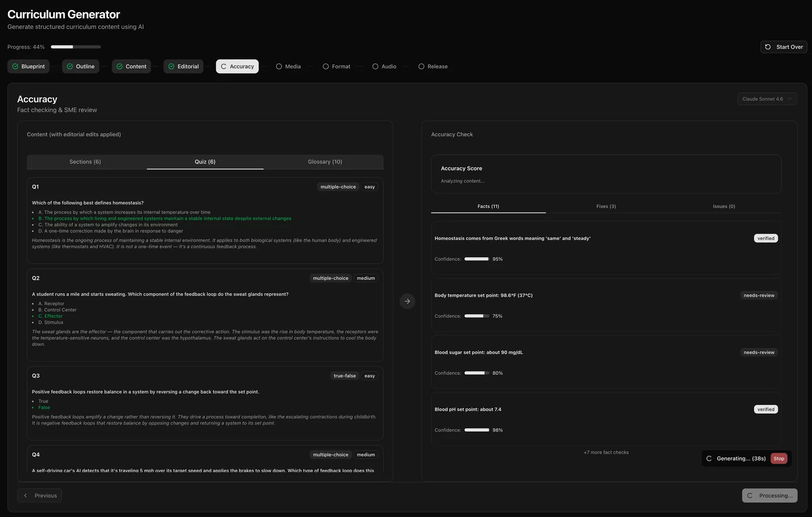Click verified badge on Blood pH fact
The height and width of the screenshot is (517, 812).
(x=766, y=409)
